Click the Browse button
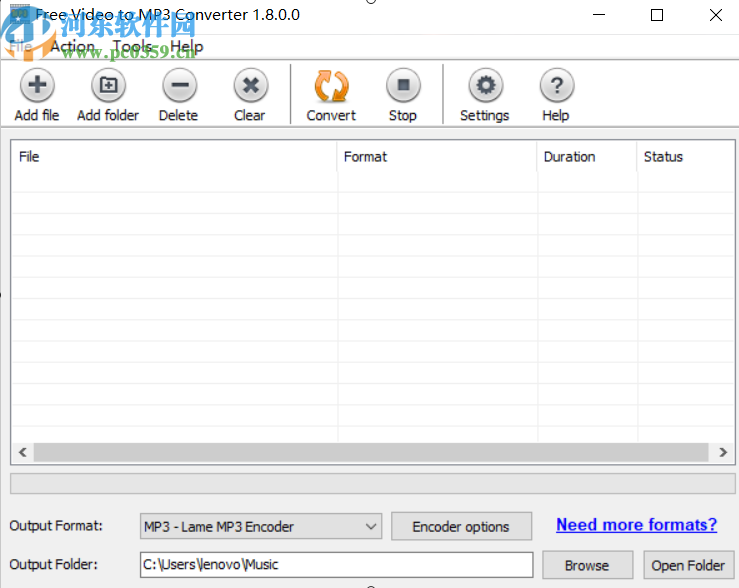Screen dimensions: 739x588 click(587, 565)
